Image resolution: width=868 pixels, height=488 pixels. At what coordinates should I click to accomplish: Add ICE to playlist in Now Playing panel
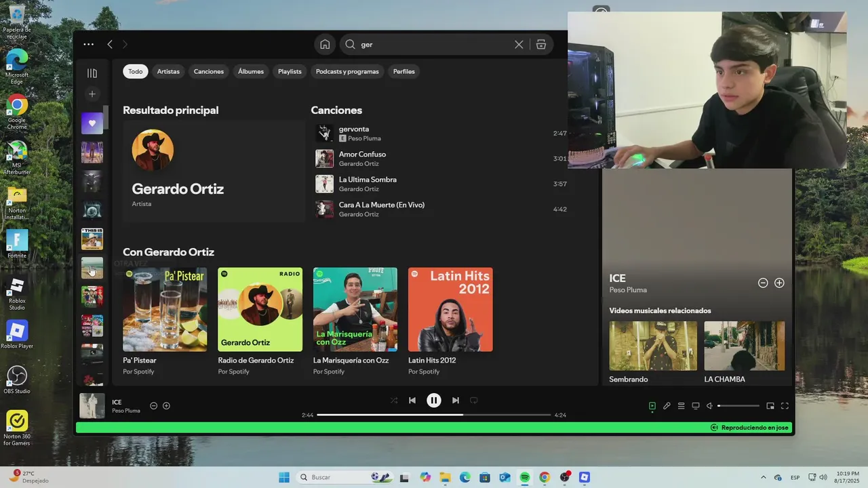tap(779, 283)
